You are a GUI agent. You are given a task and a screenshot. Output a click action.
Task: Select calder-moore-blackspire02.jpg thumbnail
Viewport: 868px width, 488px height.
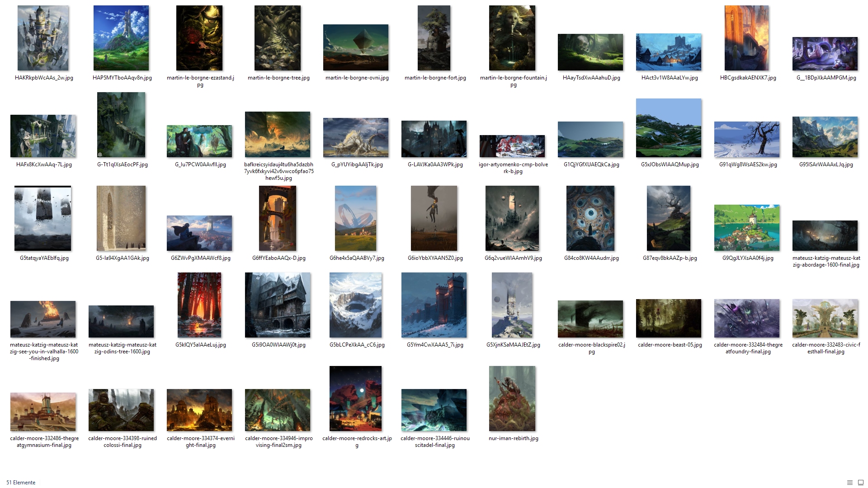click(x=590, y=319)
